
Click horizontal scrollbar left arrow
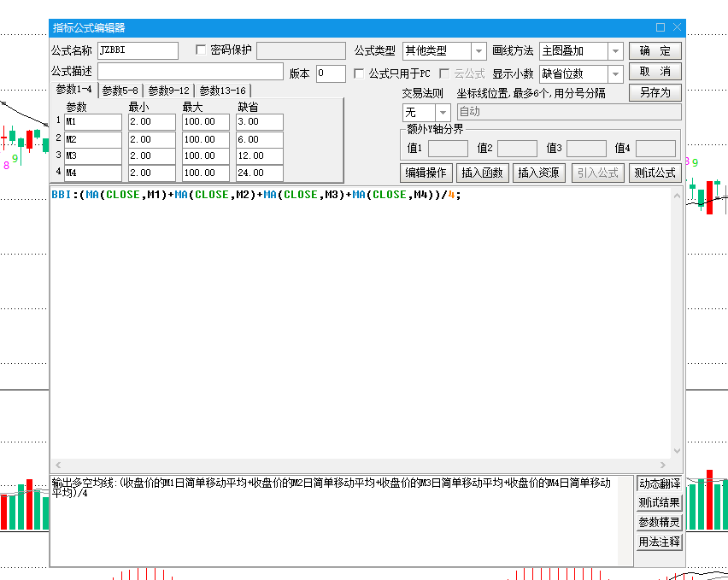[x=58, y=465]
